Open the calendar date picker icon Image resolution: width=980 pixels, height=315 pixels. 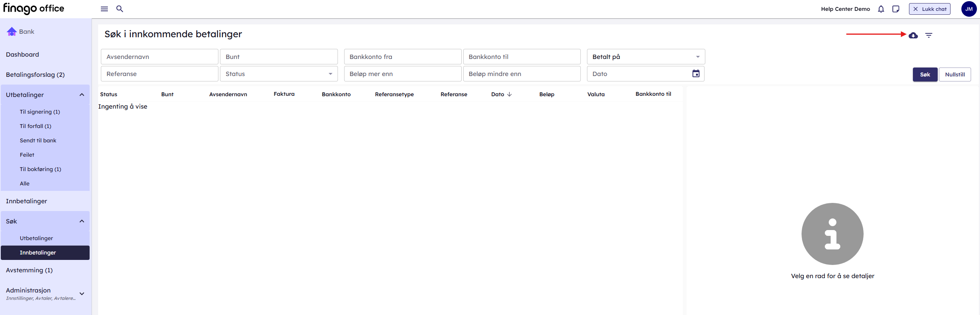pyautogui.click(x=696, y=74)
